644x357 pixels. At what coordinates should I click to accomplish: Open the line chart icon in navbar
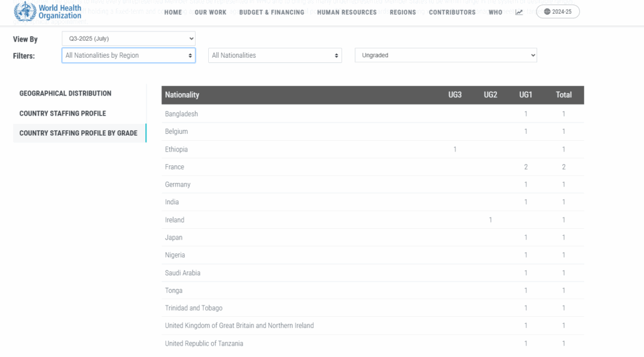point(519,12)
